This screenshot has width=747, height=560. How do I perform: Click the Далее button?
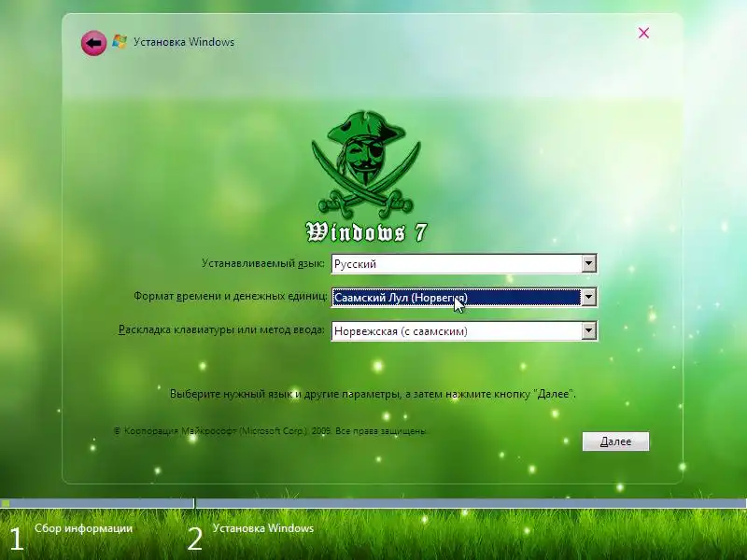coord(615,441)
